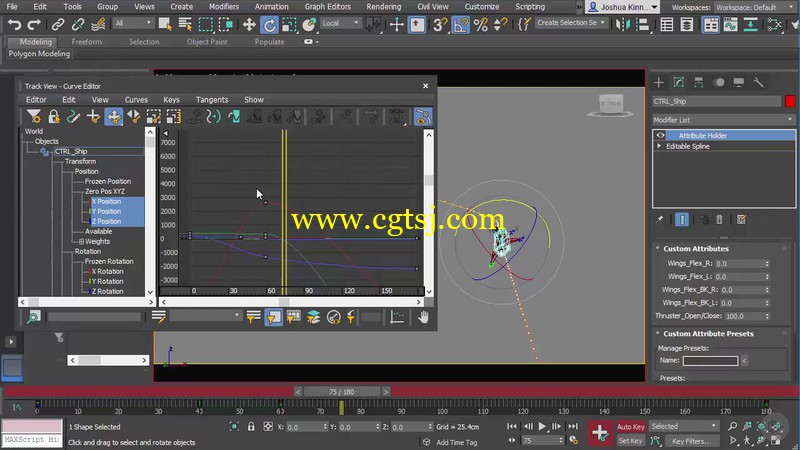Expand the Weights track in Curve Editor
Screen dimensions: 800x450
pos(81,241)
